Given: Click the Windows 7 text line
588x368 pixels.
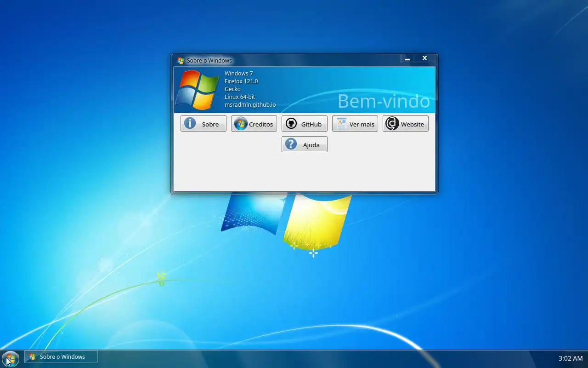Looking at the screenshot, I should click(x=239, y=74).
